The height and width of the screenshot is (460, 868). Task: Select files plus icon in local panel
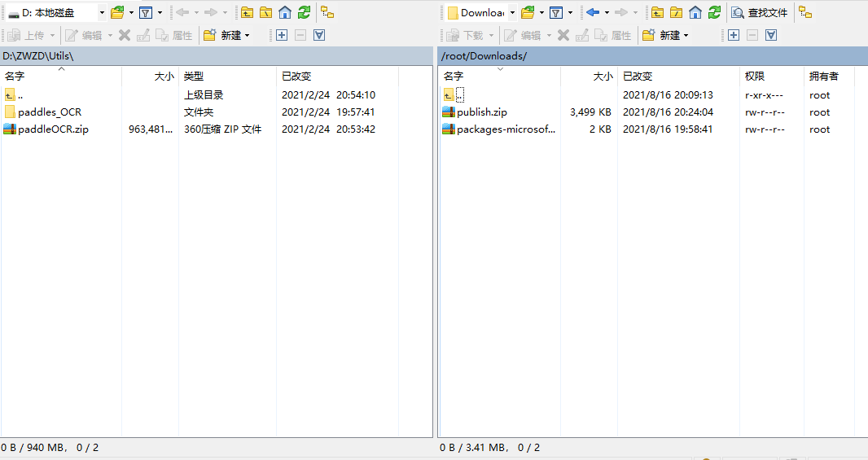[282, 36]
